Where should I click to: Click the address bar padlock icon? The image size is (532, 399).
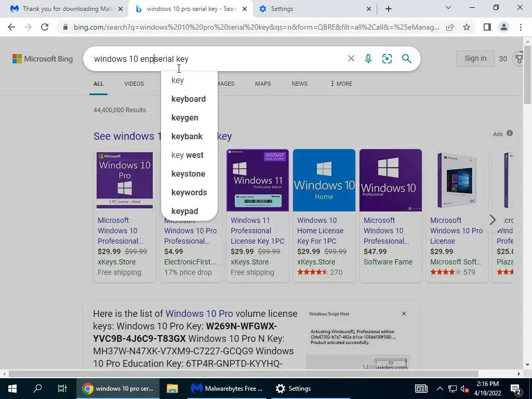click(x=65, y=27)
